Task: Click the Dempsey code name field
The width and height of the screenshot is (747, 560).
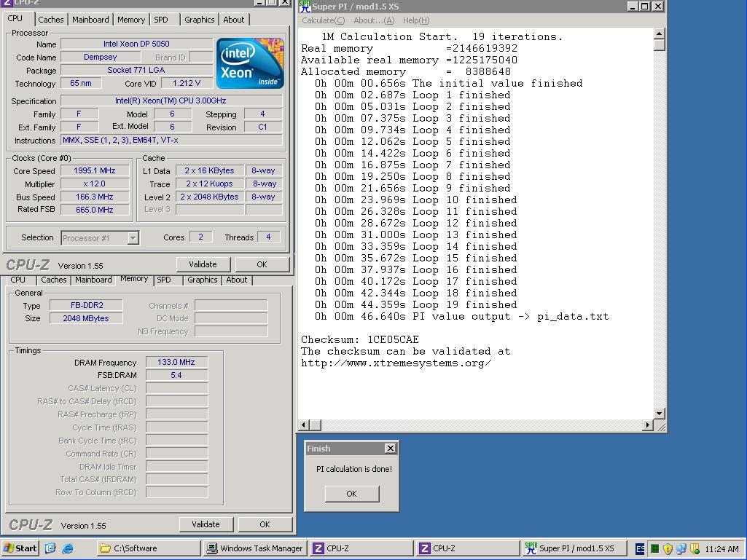Action: (100, 57)
